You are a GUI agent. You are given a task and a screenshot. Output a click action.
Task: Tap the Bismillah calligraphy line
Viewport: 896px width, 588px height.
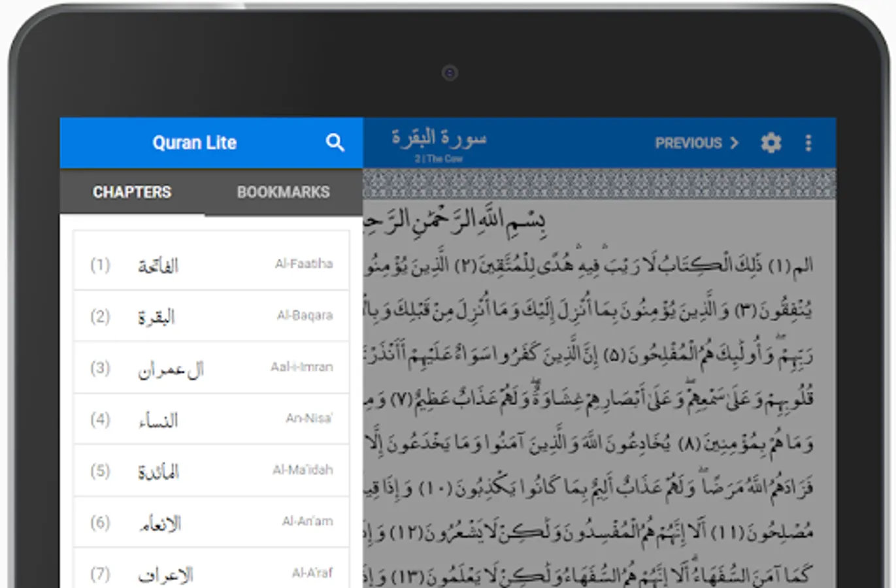[x=454, y=221]
